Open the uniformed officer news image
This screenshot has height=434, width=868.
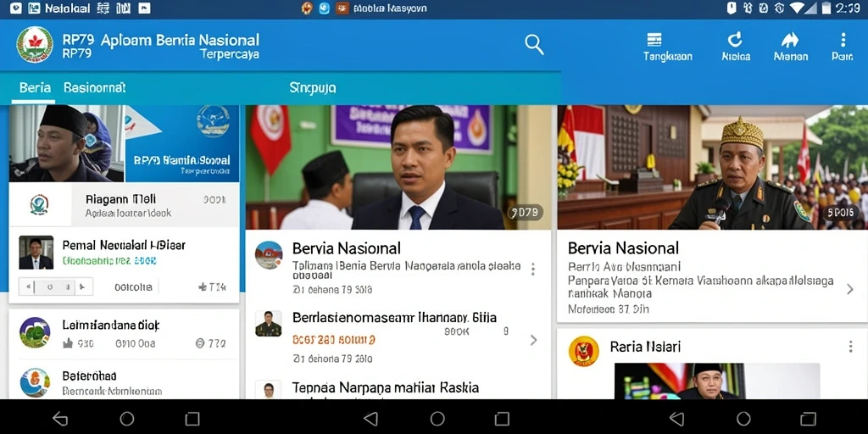point(712,167)
